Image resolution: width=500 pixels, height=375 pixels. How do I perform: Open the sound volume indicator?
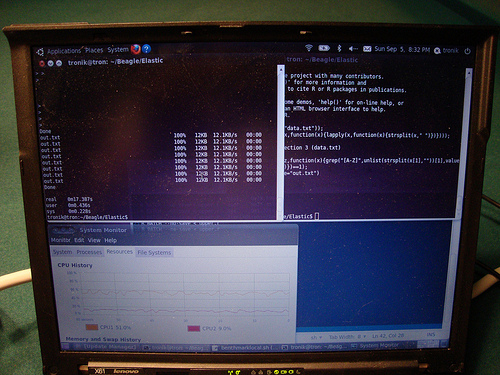pyautogui.click(x=353, y=49)
